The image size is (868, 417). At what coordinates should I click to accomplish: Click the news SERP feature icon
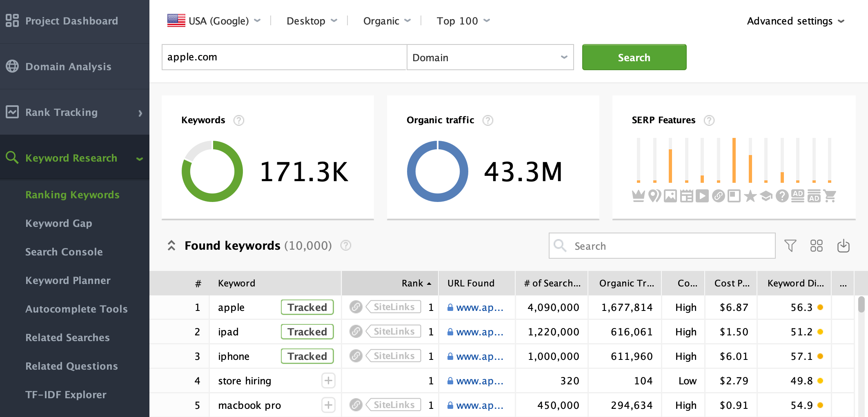686,196
